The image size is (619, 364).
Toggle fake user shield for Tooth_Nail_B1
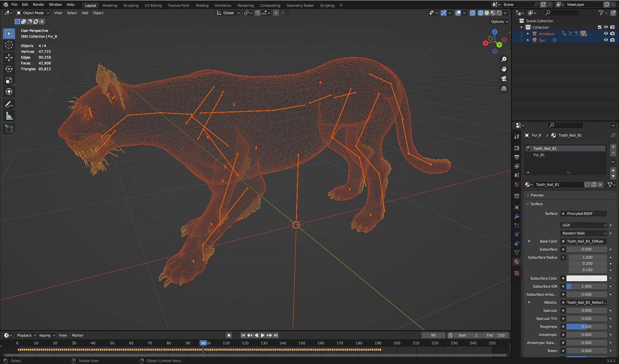(x=587, y=185)
